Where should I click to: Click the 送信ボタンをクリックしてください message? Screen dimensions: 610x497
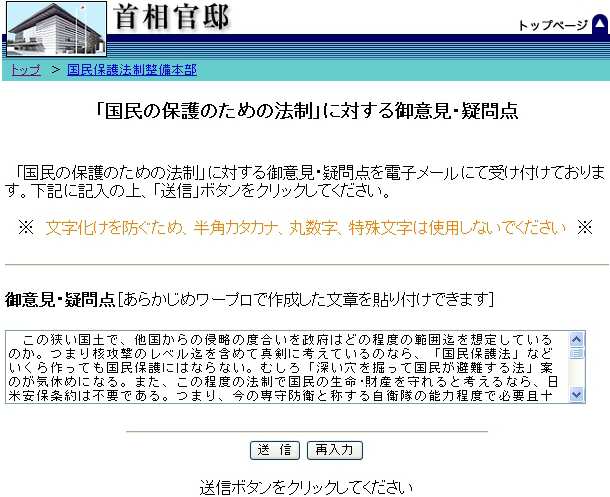point(306,488)
